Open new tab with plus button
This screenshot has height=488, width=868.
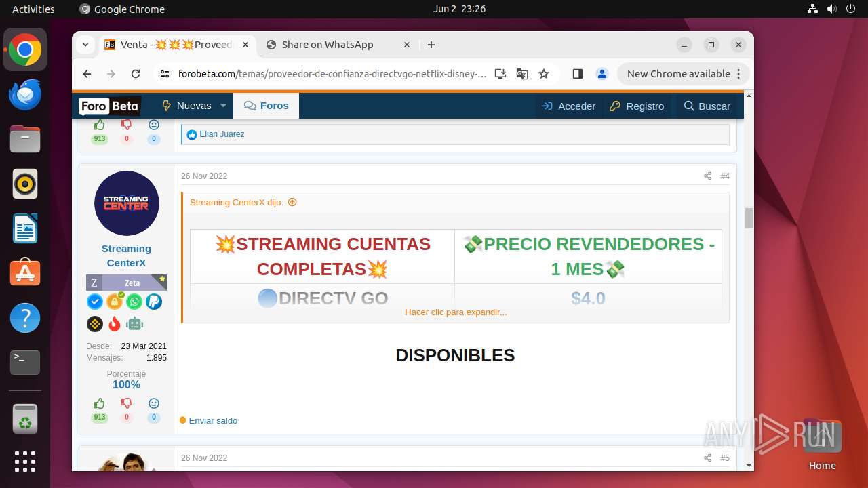(x=431, y=45)
